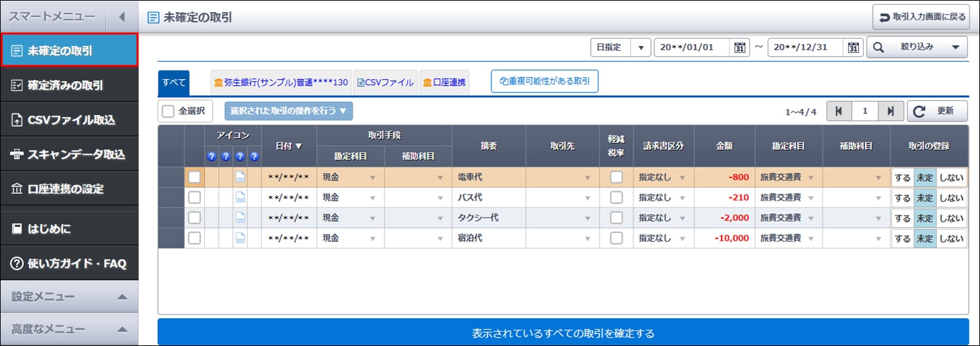This screenshot has height=346, width=980.
Task: Click document icon in 電車代 row
Action: click(x=240, y=178)
